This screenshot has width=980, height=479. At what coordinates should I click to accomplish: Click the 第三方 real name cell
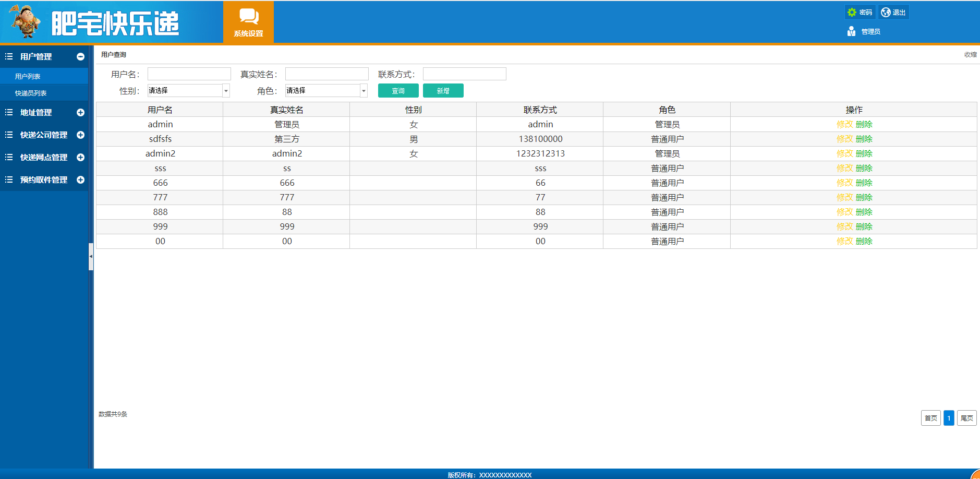pyautogui.click(x=287, y=139)
